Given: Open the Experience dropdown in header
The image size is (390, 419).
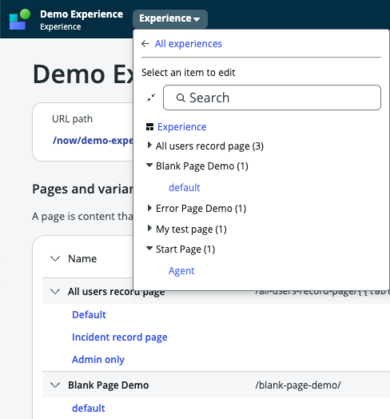Looking at the screenshot, I should pos(170,18).
